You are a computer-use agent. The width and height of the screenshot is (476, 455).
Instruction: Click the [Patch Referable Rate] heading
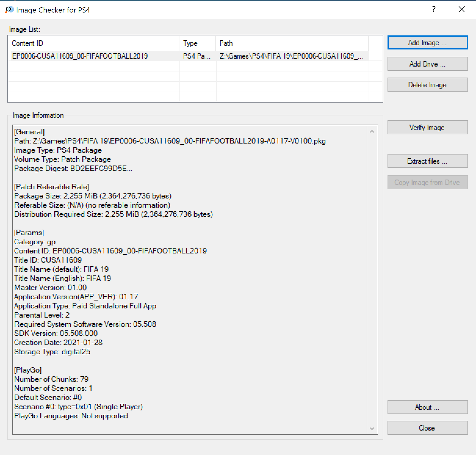pyautogui.click(x=52, y=187)
